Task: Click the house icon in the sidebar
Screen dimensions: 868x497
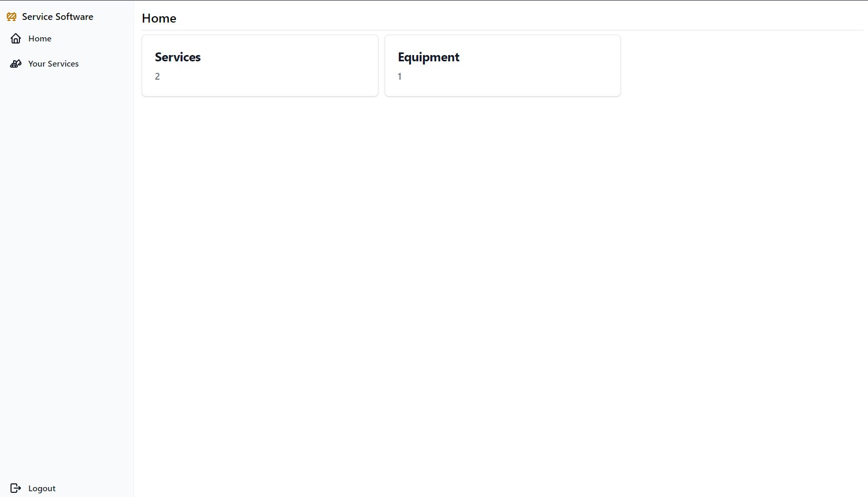Action: 16,39
